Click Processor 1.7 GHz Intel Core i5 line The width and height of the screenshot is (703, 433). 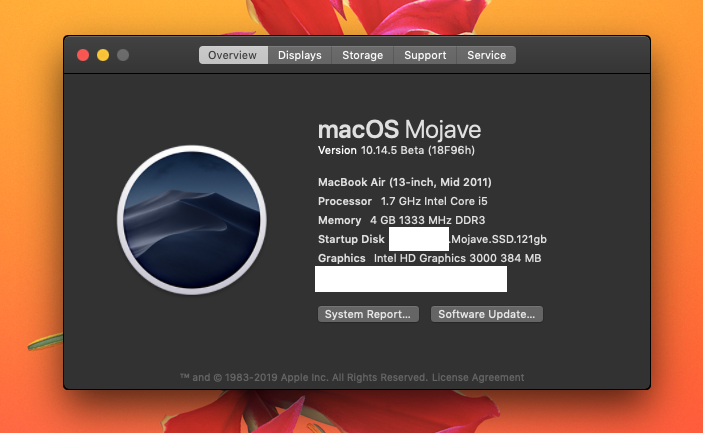coord(403,201)
